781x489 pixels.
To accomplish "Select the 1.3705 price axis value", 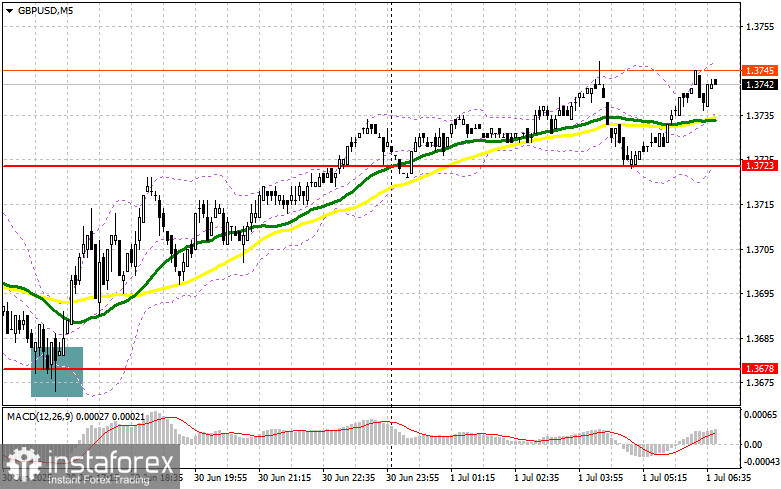I will click(x=761, y=249).
